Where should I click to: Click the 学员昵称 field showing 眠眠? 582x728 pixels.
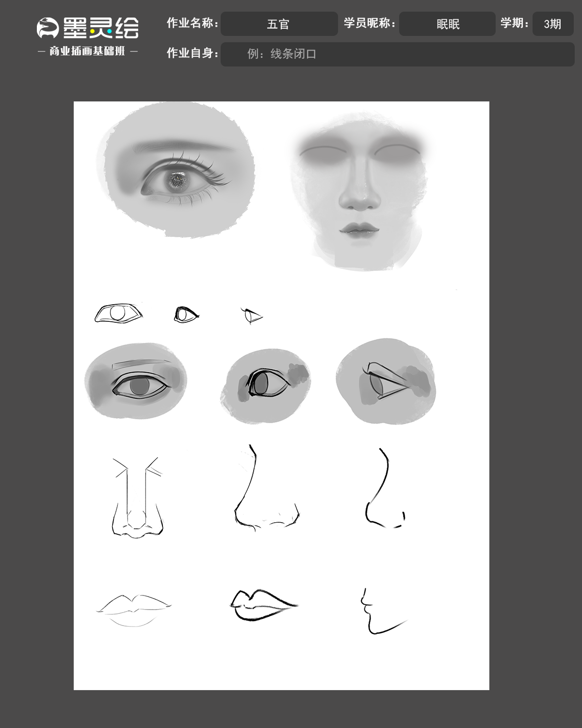pos(447,24)
